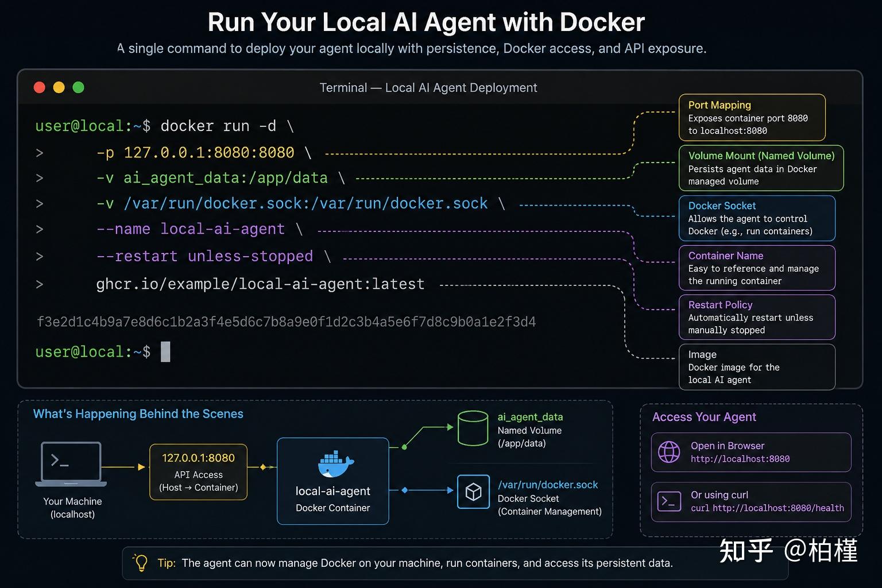882x588 pixels.
Task: Click the laptop terminal icon above Your Machine
Action: (71, 464)
